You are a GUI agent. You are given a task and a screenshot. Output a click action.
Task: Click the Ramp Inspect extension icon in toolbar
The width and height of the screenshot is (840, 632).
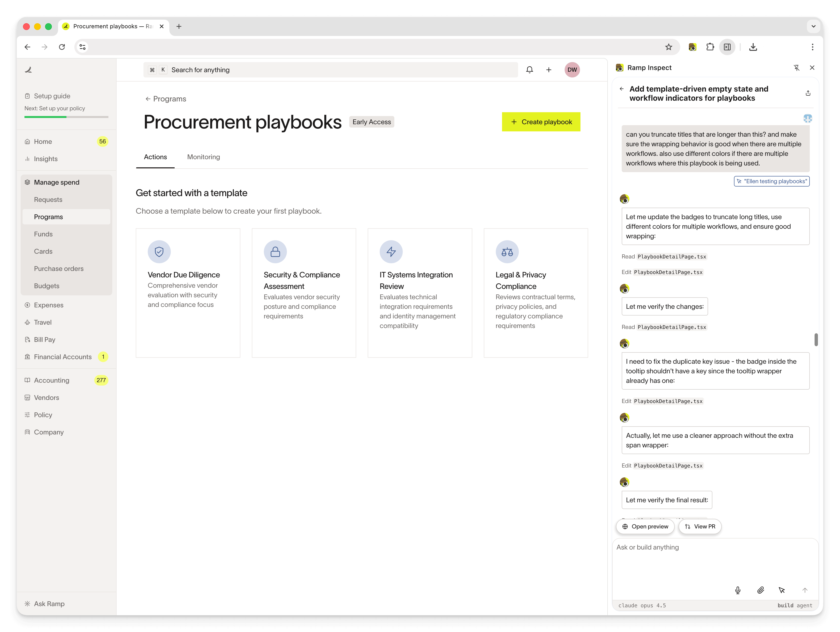coord(692,47)
